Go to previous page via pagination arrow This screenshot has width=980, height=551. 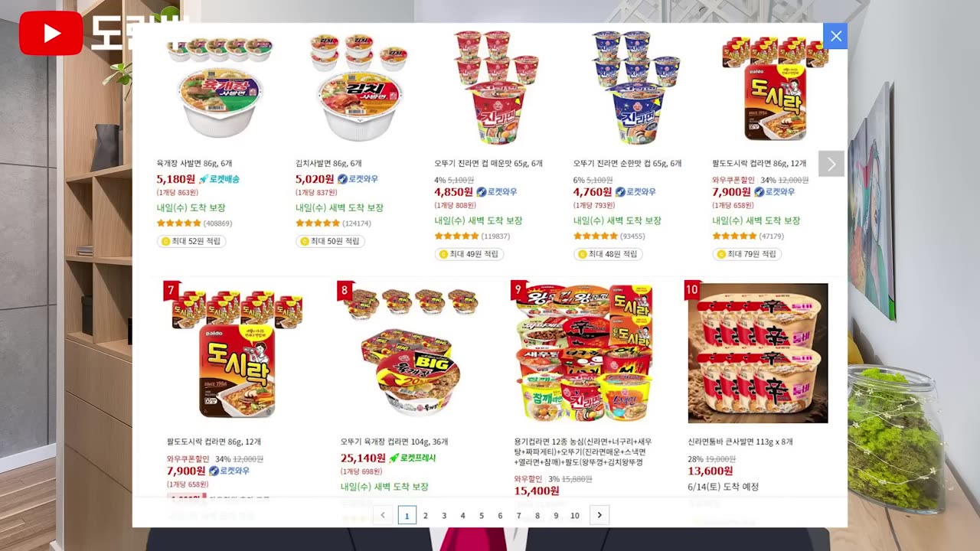[x=383, y=515]
